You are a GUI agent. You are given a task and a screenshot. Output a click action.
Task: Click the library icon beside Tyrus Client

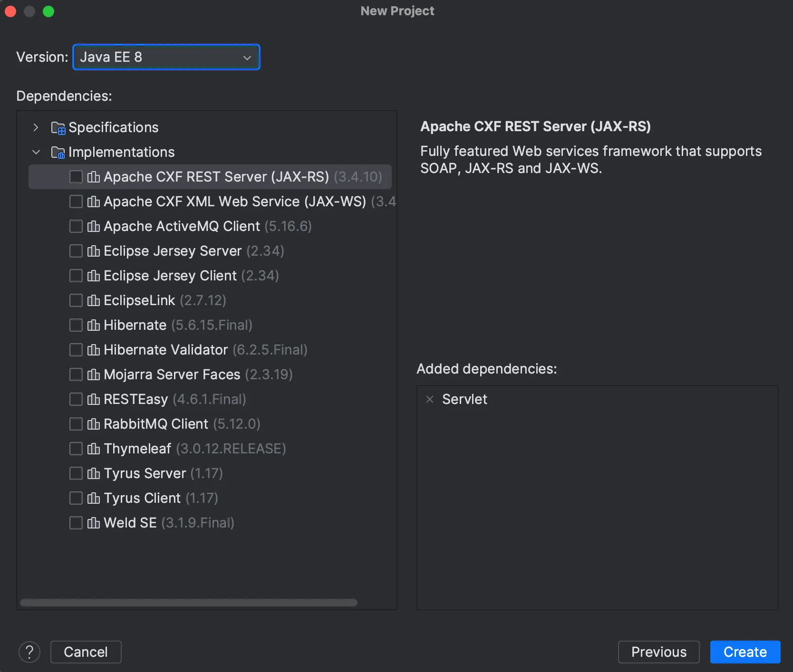(94, 498)
